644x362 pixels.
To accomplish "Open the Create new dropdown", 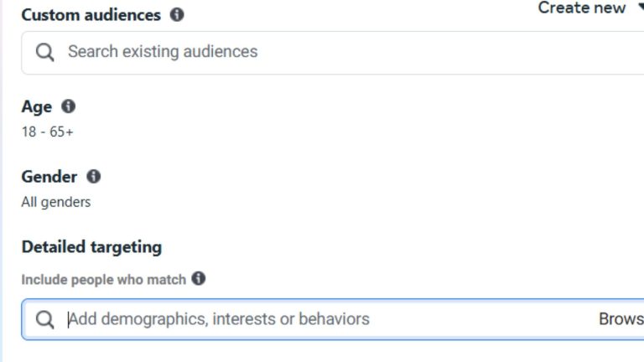I will coord(581,8).
